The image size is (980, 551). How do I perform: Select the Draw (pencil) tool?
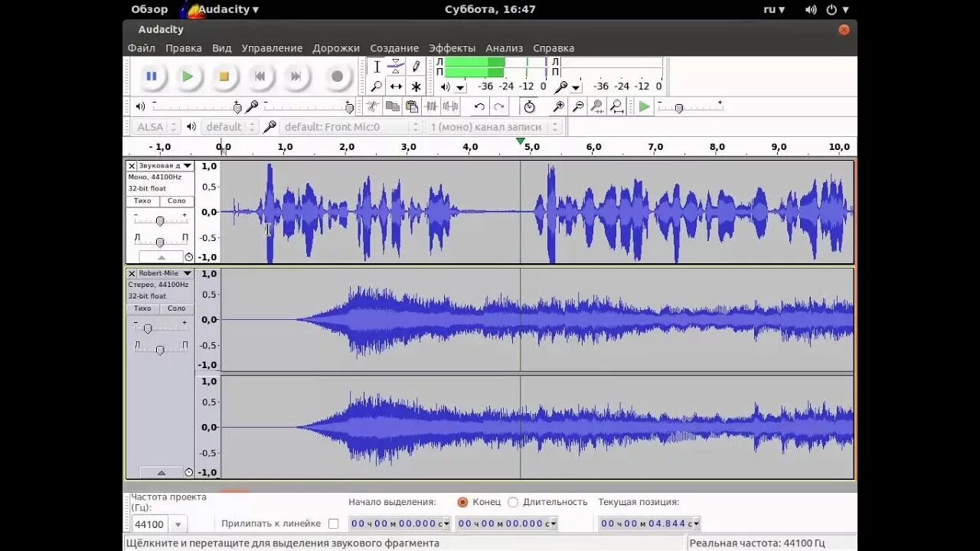point(416,67)
